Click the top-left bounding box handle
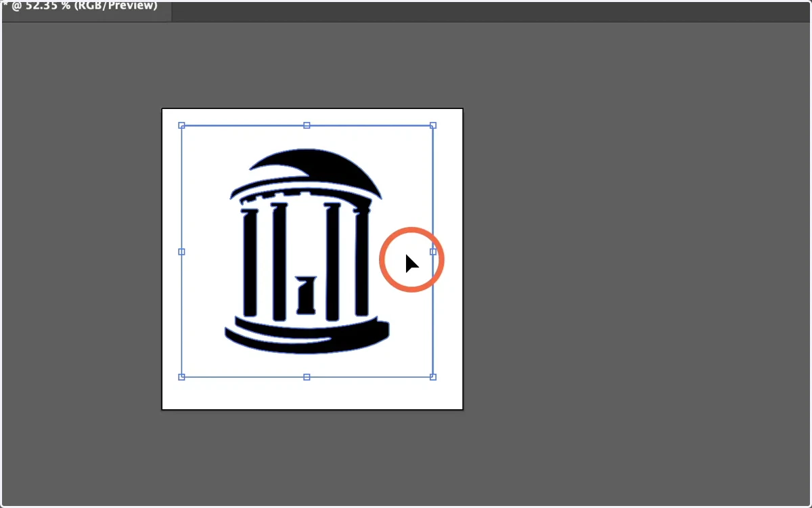 (x=181, y=125)
